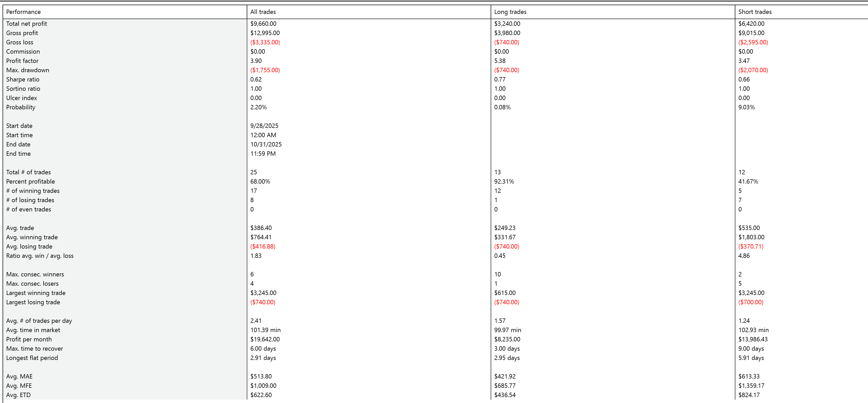Click the Performance column header
Image resolution: width=868 pixels, height=403 pixels.
(23, 12)
